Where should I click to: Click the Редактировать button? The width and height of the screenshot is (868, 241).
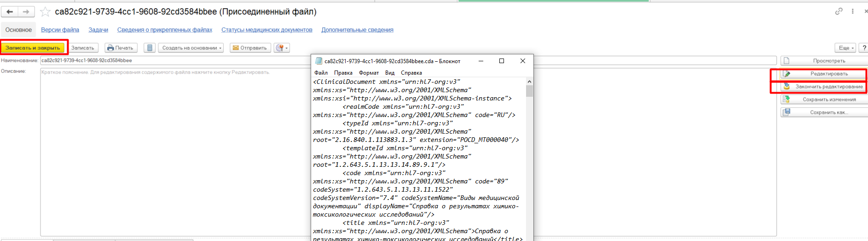[824, 74]
